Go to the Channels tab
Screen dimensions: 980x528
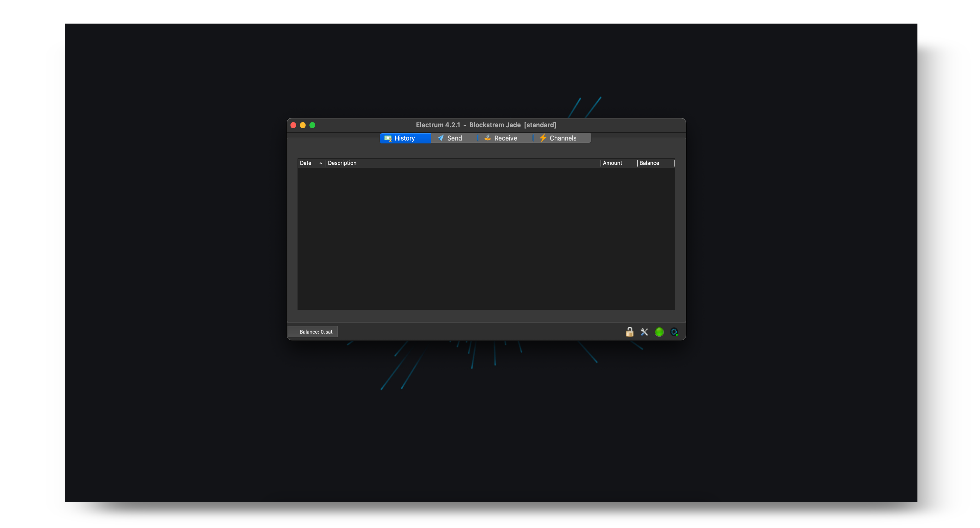tap(563, 138)
